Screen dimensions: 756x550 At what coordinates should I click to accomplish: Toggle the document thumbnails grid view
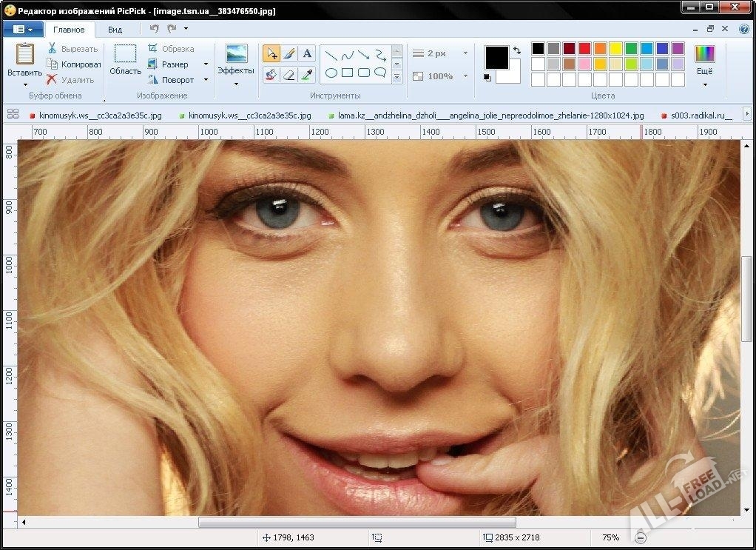click(x=13, y=114)
